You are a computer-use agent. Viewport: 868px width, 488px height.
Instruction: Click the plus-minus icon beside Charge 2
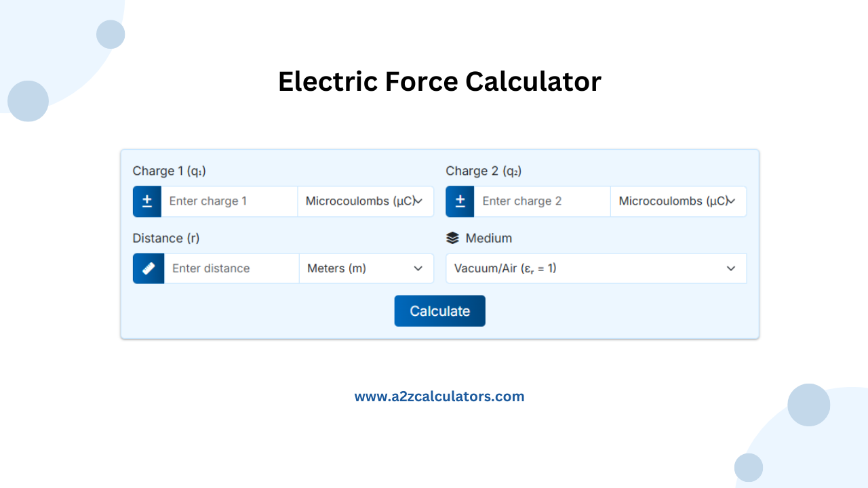[x=460, y=201]
